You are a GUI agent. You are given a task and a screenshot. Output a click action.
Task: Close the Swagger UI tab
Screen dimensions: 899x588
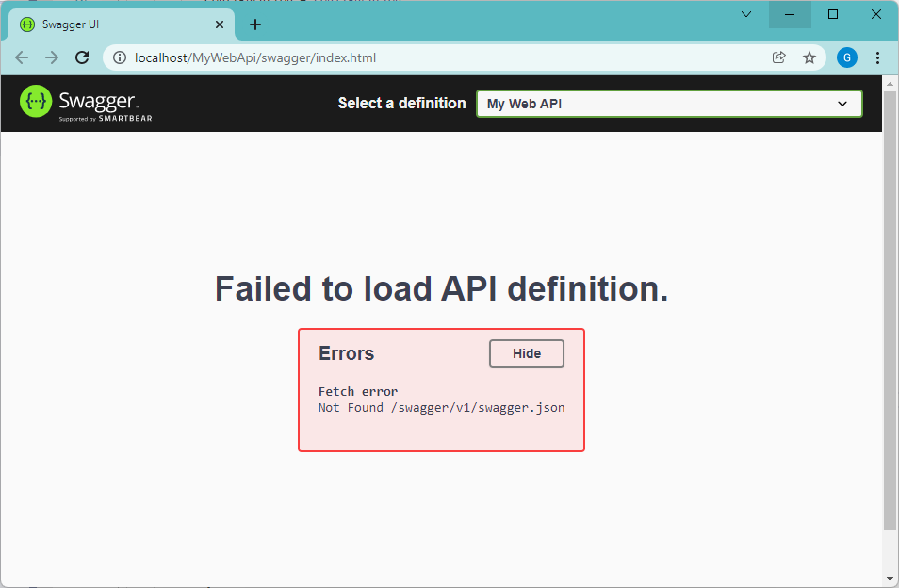pos(220,24)
